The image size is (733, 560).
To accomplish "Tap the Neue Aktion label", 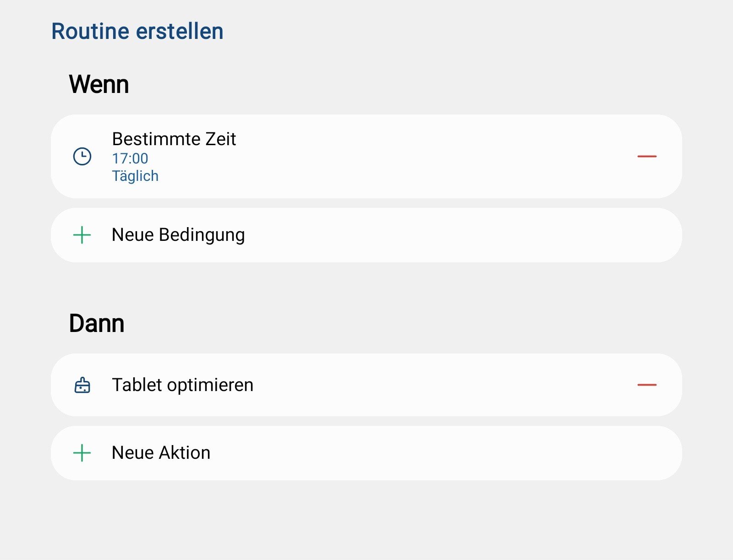I will [x=161, y=453].
